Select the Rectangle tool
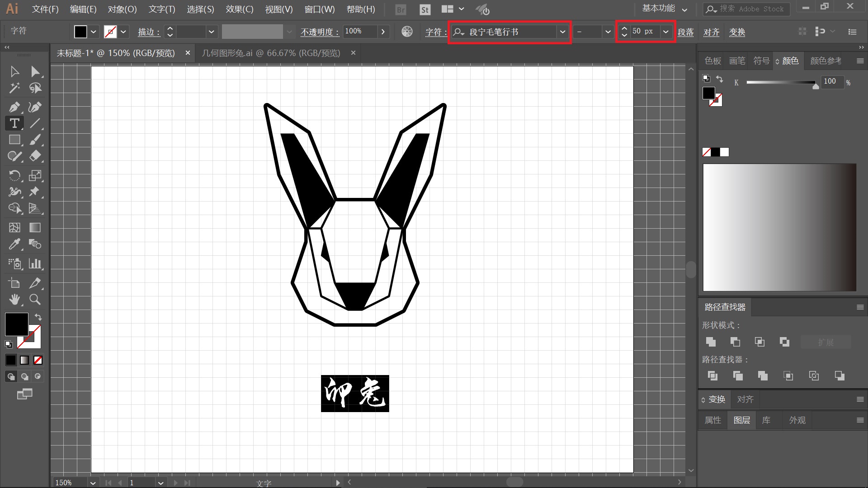The height and width of the screenshot is (488, 868). pos(14,140)
